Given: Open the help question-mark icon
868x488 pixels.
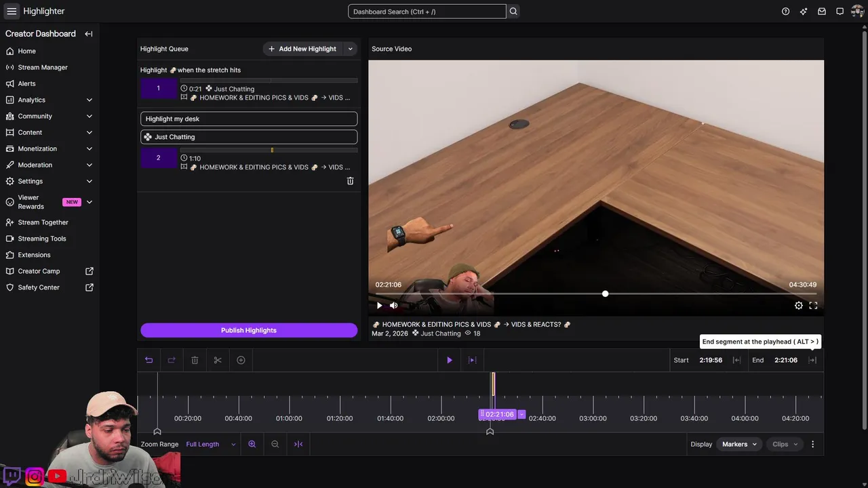Looking at the screenshot, I should tap(785, 11).
